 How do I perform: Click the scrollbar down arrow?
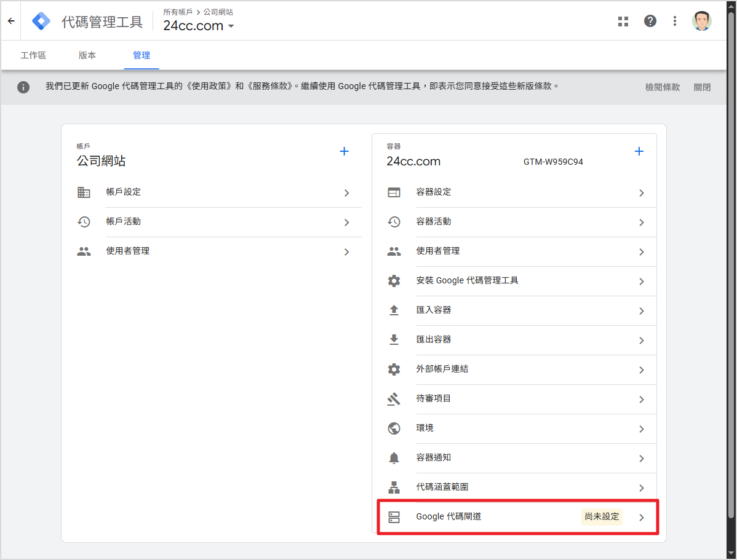coord(731,553)
